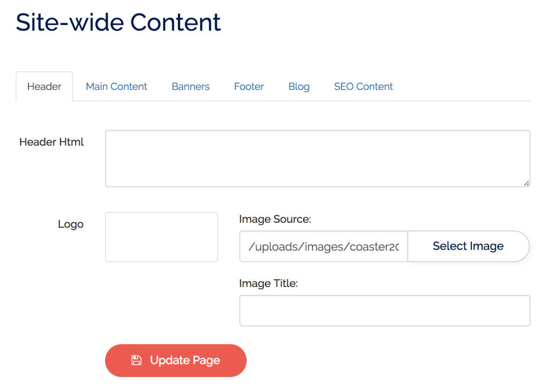The height and width of the screenshot is (392, 549).
Task: Switch to the Main Content tab
Action: click(x=116, y=86)
